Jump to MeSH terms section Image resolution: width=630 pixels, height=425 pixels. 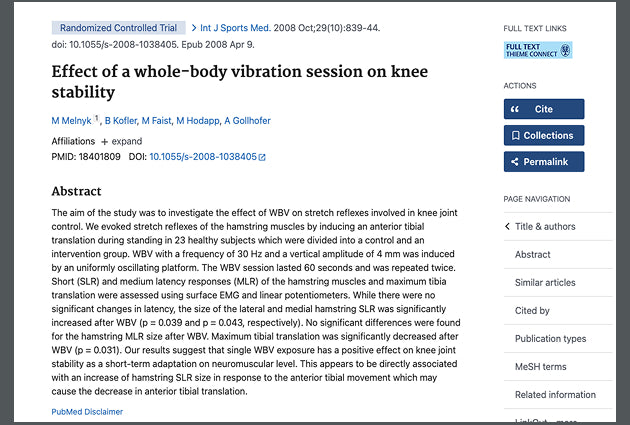click(x=540, y=367)
